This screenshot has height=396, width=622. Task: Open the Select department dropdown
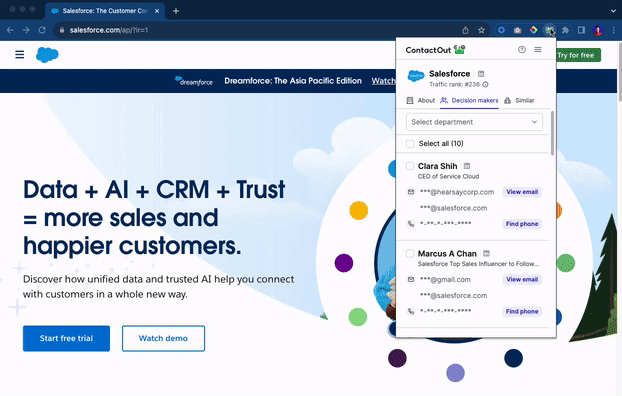pyautogui.click(x=474, y=122)
